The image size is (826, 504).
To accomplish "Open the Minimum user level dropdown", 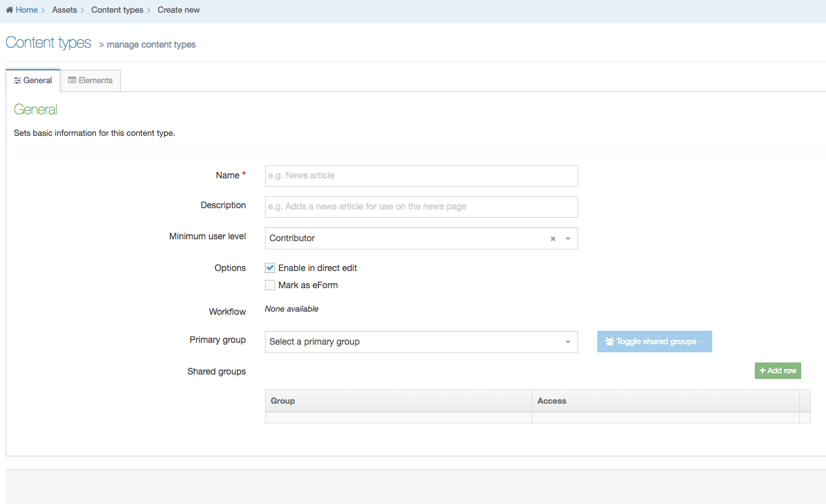I will coord(567,238).
